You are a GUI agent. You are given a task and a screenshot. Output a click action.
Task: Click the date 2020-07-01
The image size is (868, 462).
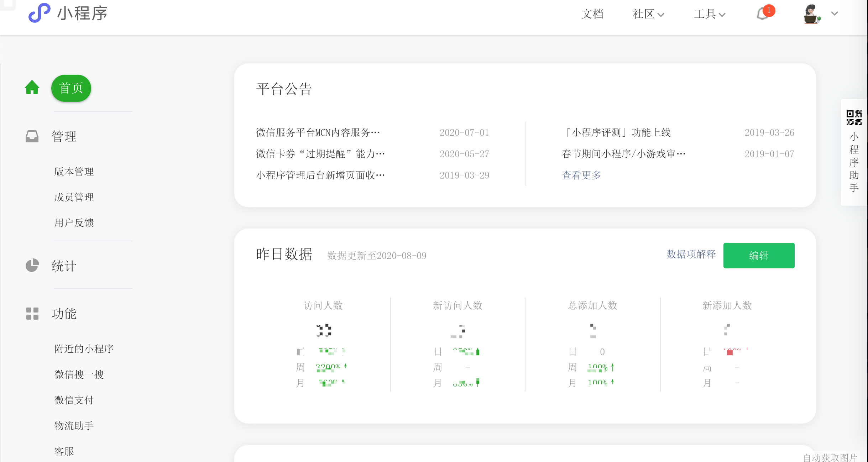(x=464, y=132)
